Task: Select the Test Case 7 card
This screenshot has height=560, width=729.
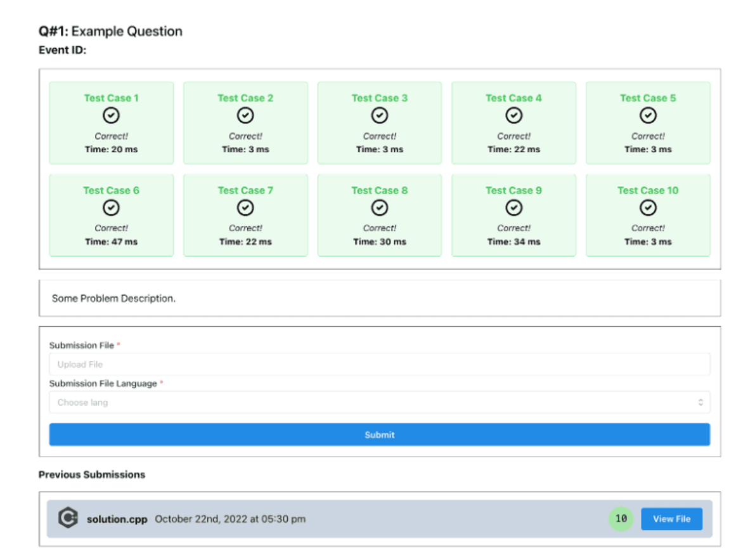Action: click(245, 215)
